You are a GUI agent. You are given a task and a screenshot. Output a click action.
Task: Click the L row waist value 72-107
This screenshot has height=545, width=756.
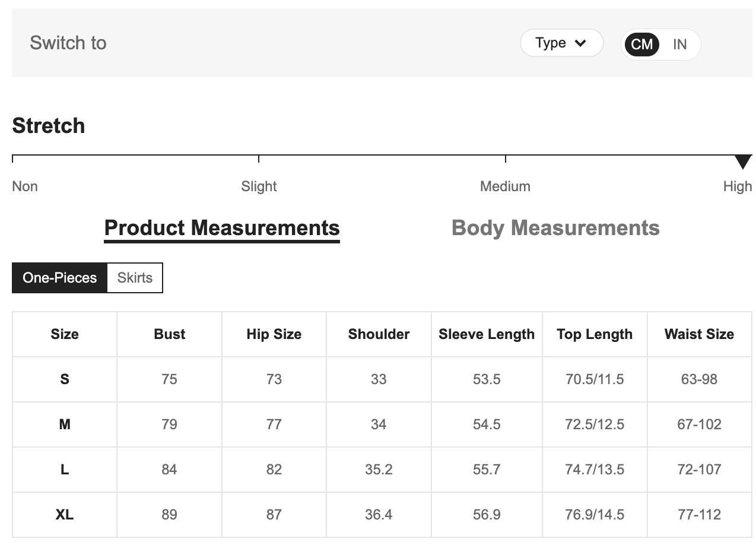pyautogui.click(x=699, y=470)
